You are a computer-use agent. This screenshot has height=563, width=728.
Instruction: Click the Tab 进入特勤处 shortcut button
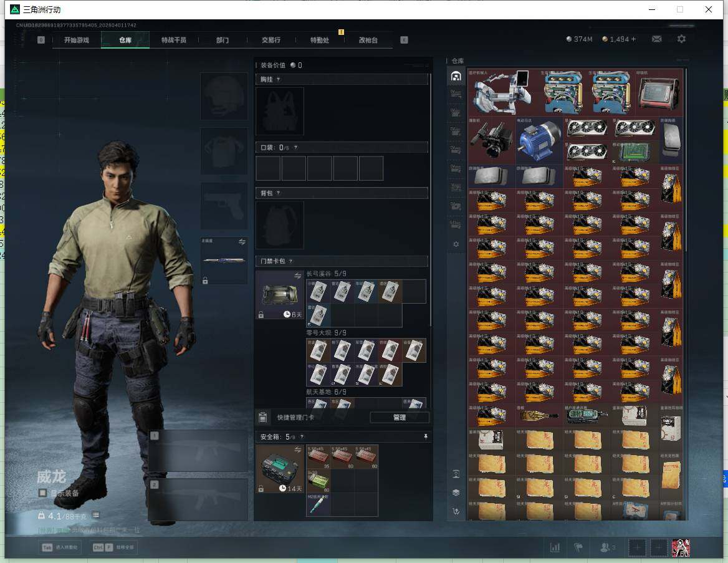pyautogui.click(x=60, y=547)
